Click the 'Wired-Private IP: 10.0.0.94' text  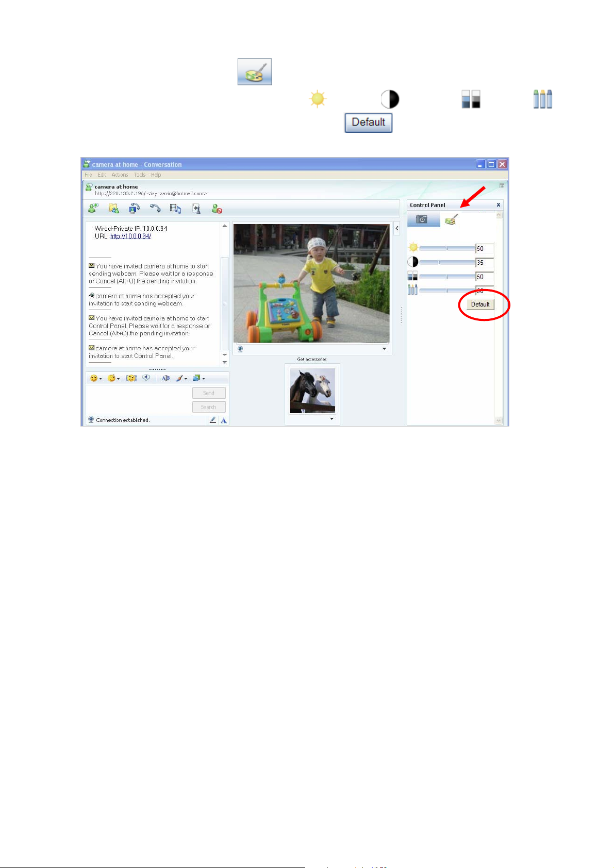tap(131, 228)
